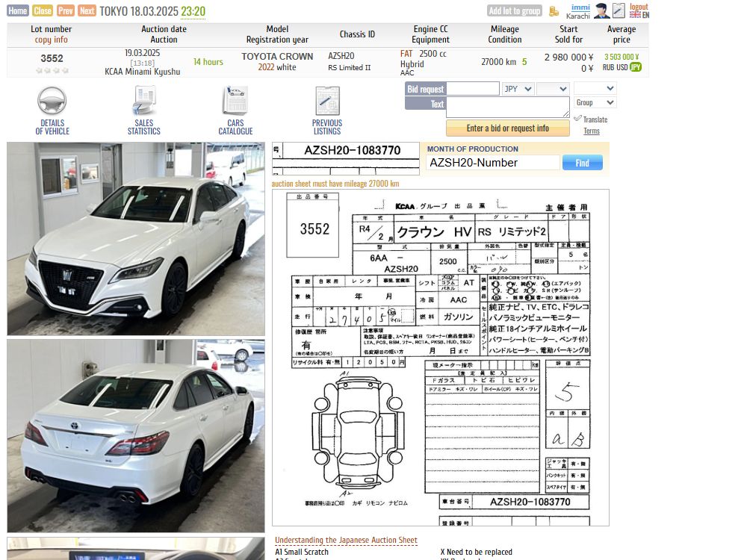Click average price 3 503 000 ¥
Image resolution: width=747 pixels, height=560 pixels.
tap(622, 57)
